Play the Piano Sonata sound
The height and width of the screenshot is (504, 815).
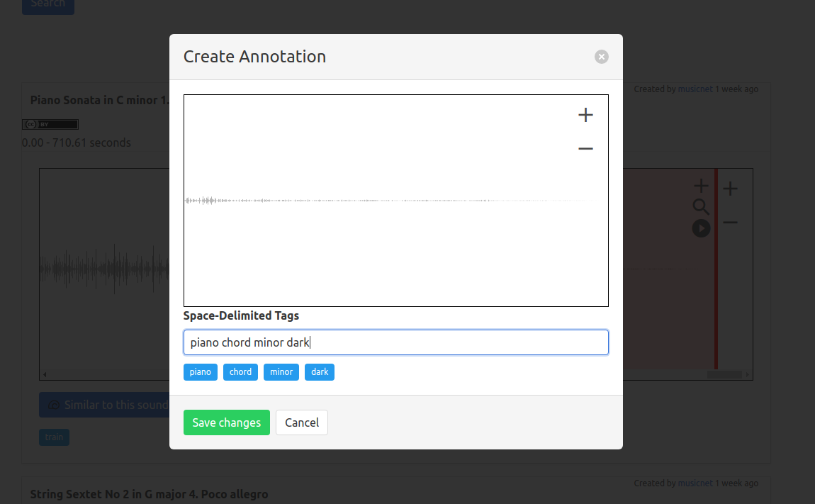[701, 228]
